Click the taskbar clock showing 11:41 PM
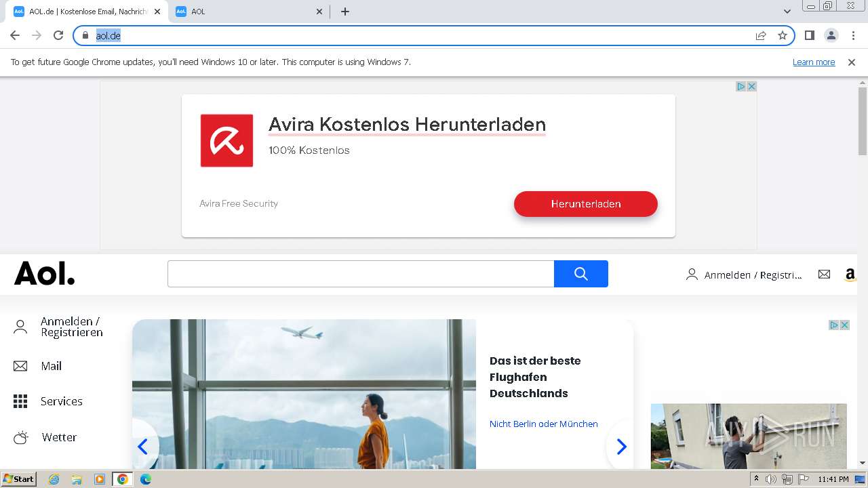This screenshot has width=868, height=488. pos(833,479)
